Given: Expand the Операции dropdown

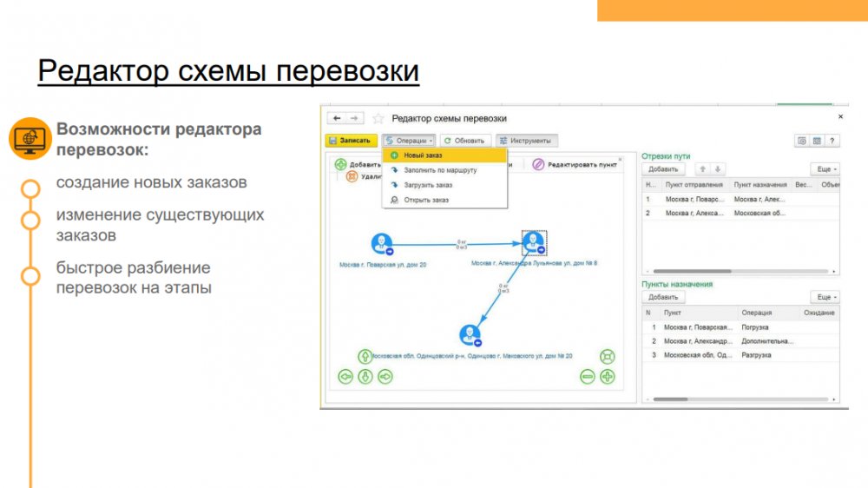Looking at the screenshot, I should [409, 141].
